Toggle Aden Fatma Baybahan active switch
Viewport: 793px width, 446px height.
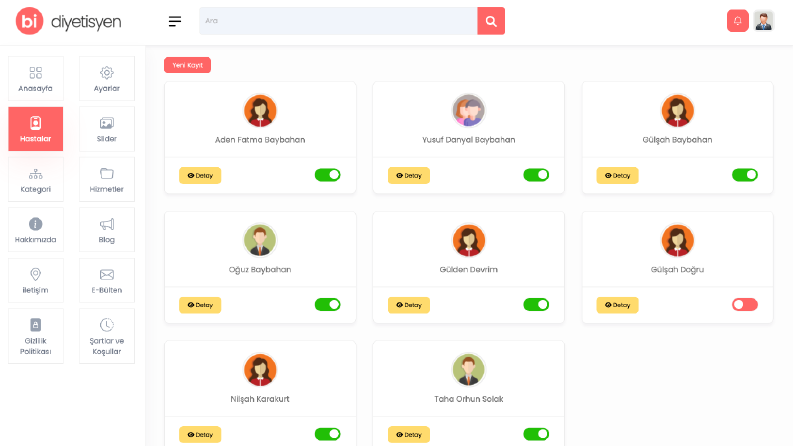328,175
